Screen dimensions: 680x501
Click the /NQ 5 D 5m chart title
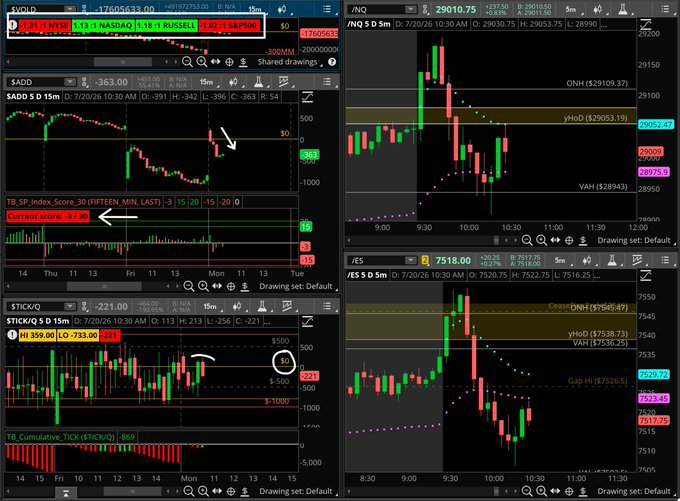coord(369,24)
